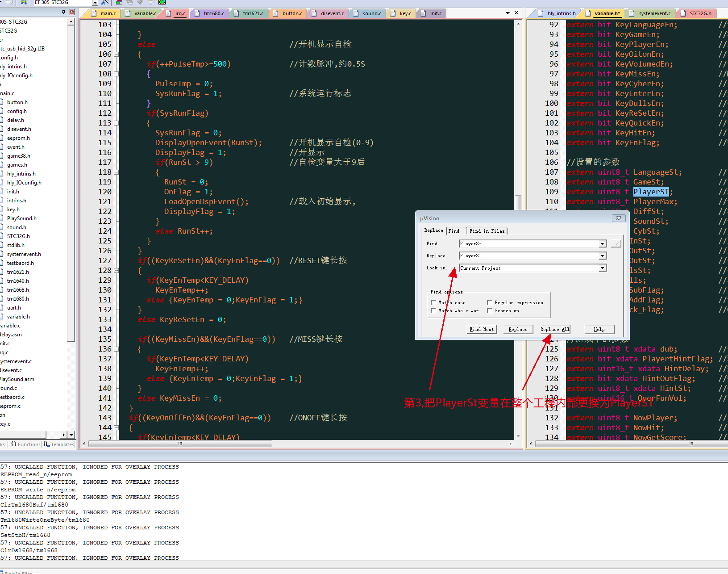Select systemevent.h in project tree
Screen dimensions: 728x574
24,254
